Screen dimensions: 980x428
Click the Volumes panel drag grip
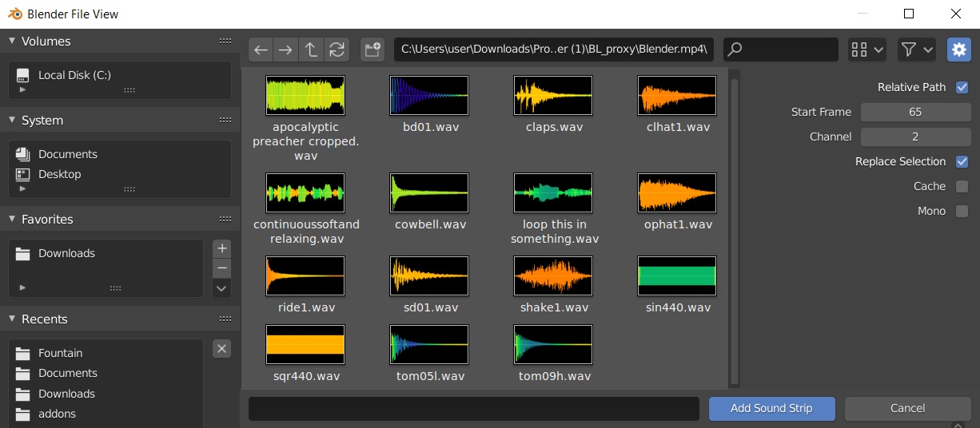pyautogui.click(x=225, y=41)
